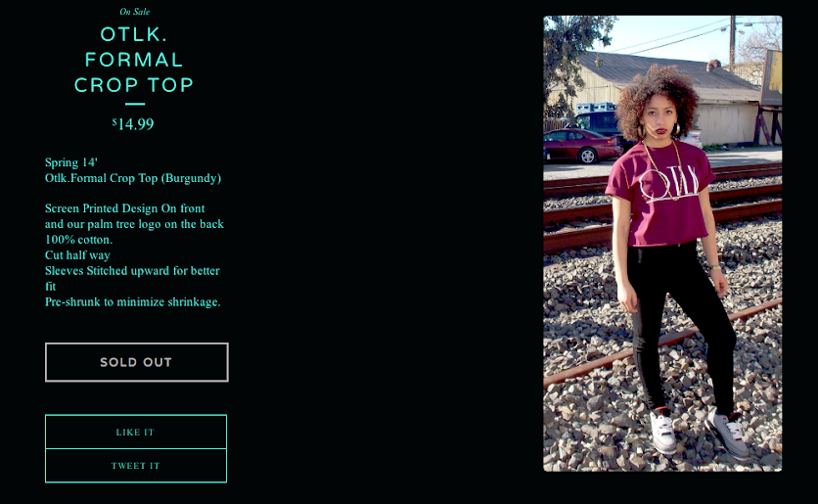Click the Pre-shrunk to minimize shrinkage line
Screen dimensions: 818x504
[x=132, y=302]
